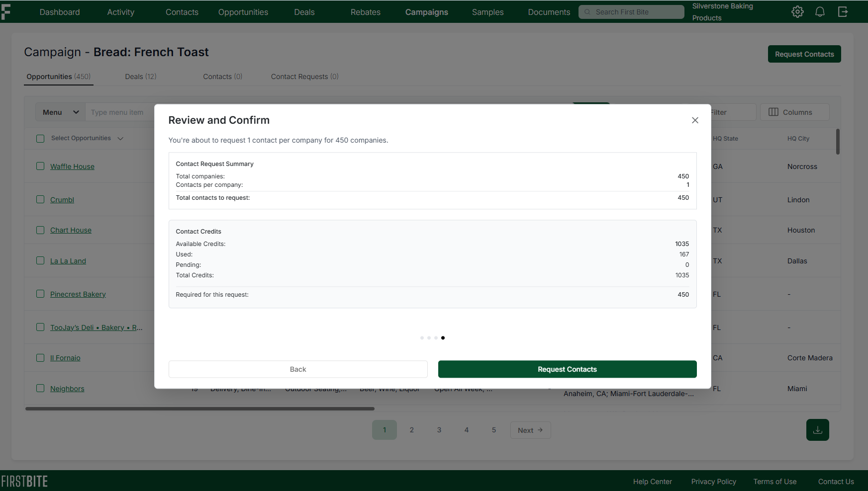Expand the Select Opportunities chevron
The width and height of the screenshot is (868, 491).
click(120, 139)
